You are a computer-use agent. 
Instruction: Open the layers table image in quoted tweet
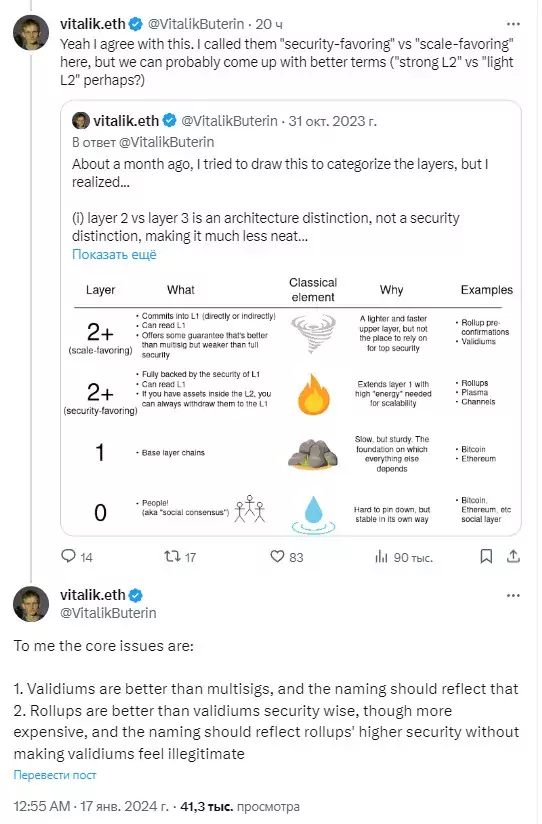pos(290,401)
